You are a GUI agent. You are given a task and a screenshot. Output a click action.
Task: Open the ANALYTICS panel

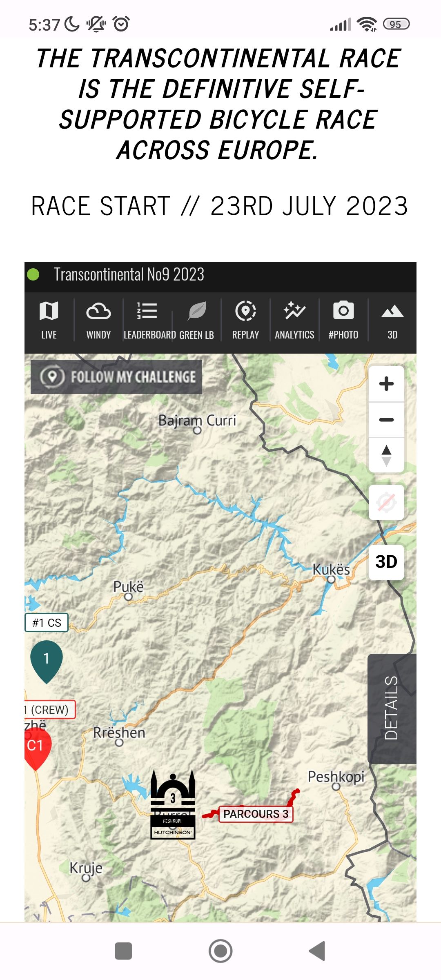294,320
